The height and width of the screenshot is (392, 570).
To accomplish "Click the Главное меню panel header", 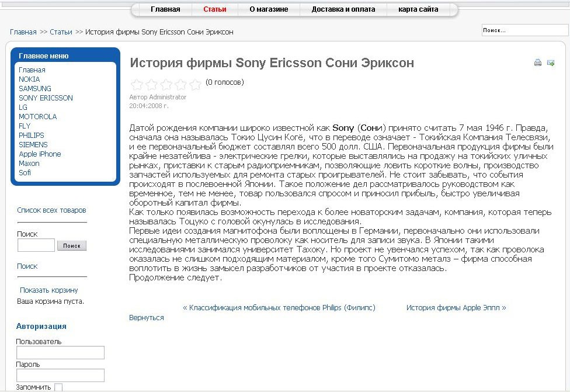I will (x=44, y=56).
